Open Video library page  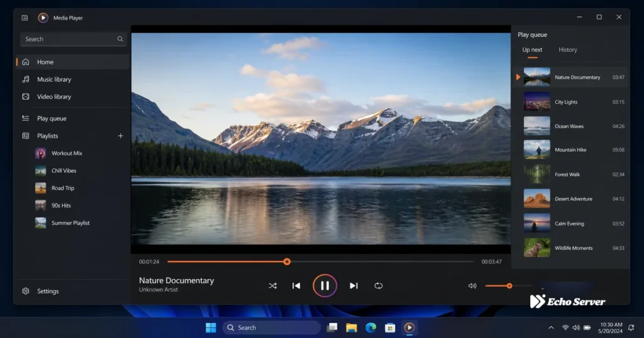pos(73,97)
